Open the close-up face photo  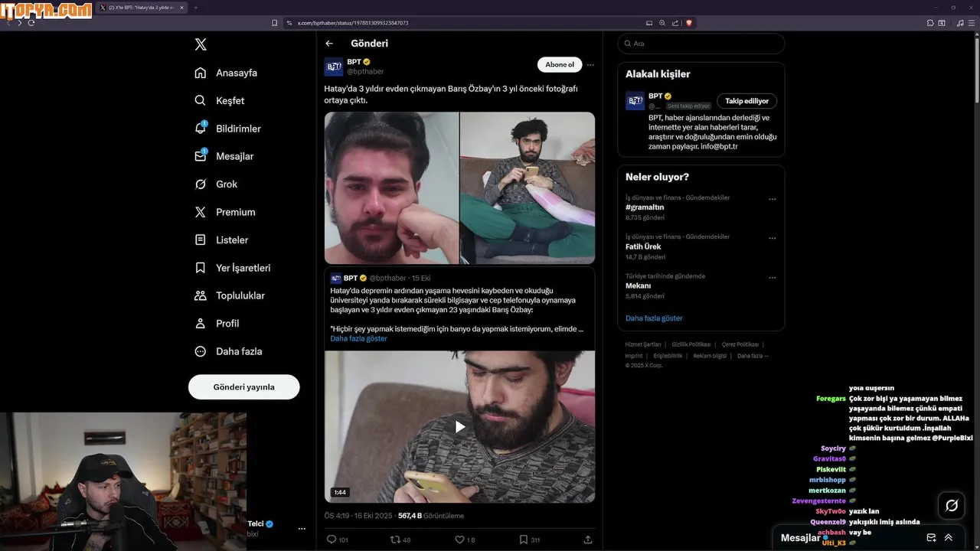[x=391, y=188]
